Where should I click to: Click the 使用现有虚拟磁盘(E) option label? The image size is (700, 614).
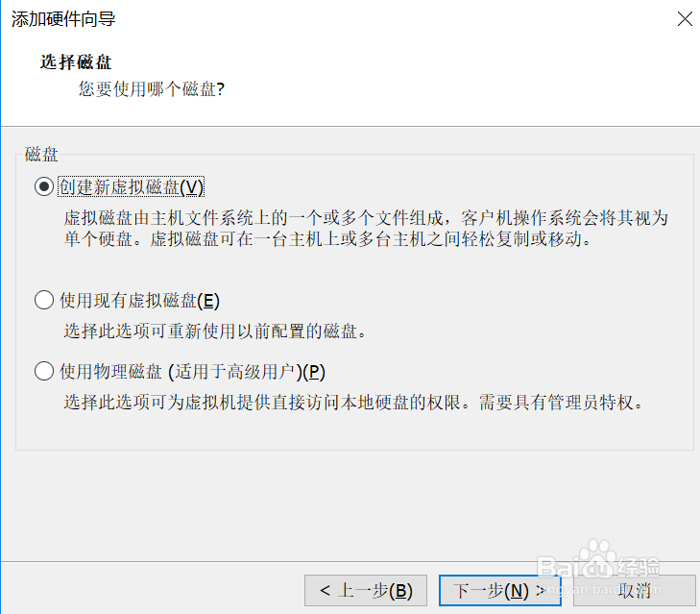tap(140, 301)
